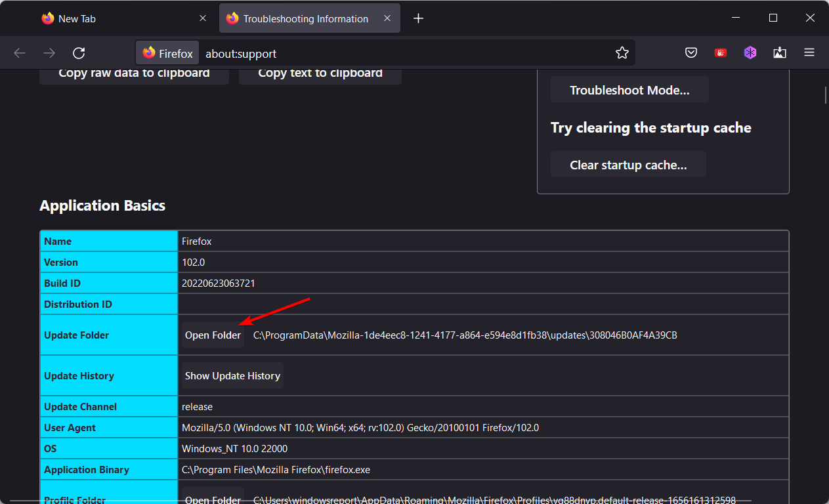This screenshot has height=504, width=829.
Task: Click the purple hexagon extension icon
Action: tap(750, 53)
